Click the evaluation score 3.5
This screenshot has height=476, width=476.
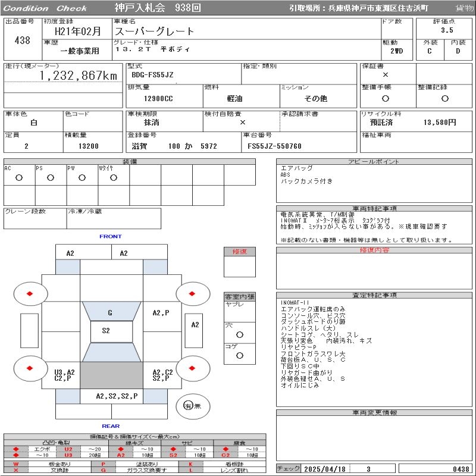(447, 30)
